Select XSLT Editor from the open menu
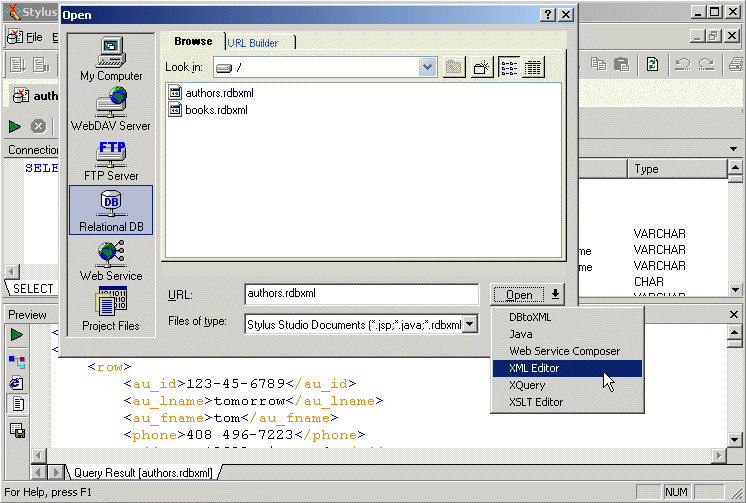Screen dimensions: 746x503 pyautogui.click(x=536, y=402)
